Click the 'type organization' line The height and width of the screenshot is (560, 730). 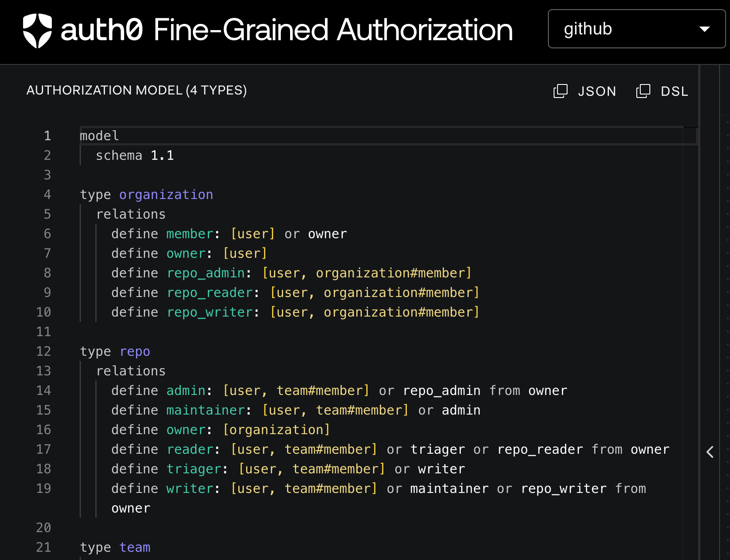point(147,195)
